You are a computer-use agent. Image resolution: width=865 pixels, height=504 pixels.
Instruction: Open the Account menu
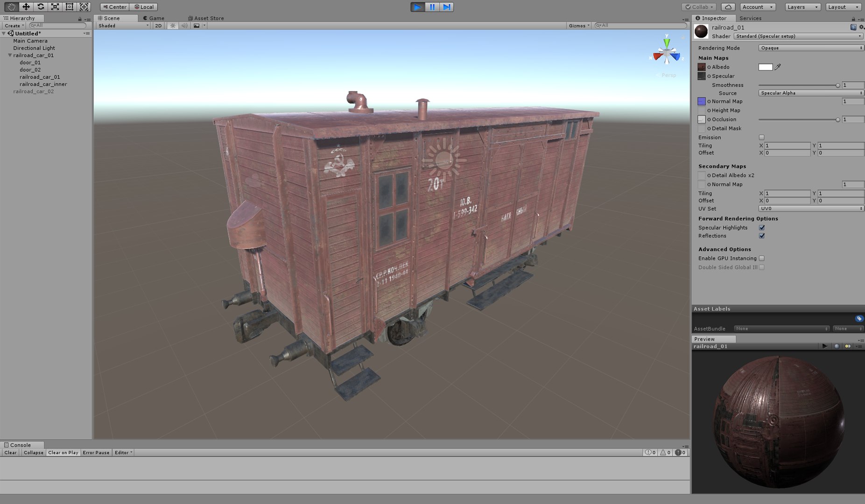(x=758, y=7)
